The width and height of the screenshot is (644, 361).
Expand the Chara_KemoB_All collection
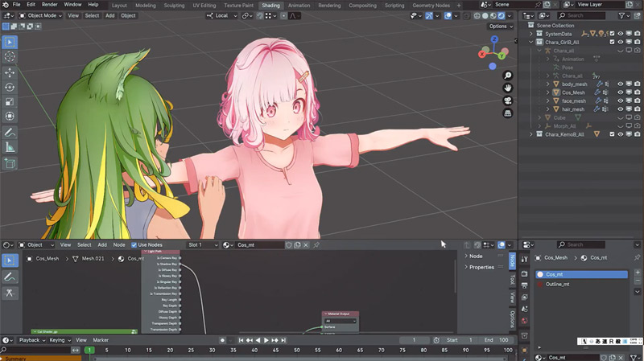click(531, 134)
